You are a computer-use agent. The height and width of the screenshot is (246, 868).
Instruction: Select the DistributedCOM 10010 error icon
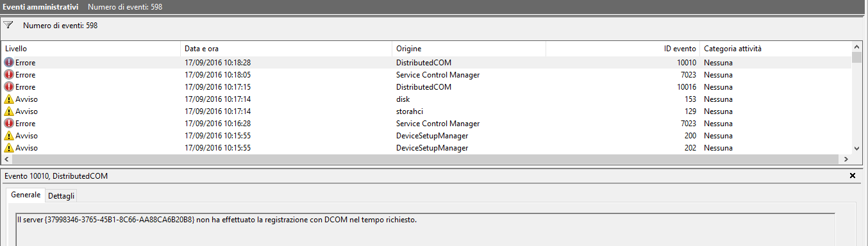pos(8,63)
